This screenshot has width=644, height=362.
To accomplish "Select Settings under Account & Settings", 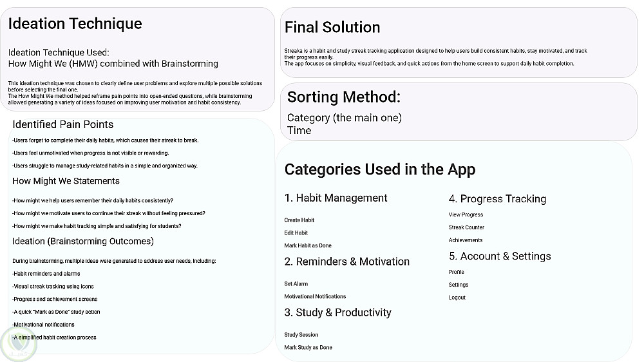I will click(459, 285).
